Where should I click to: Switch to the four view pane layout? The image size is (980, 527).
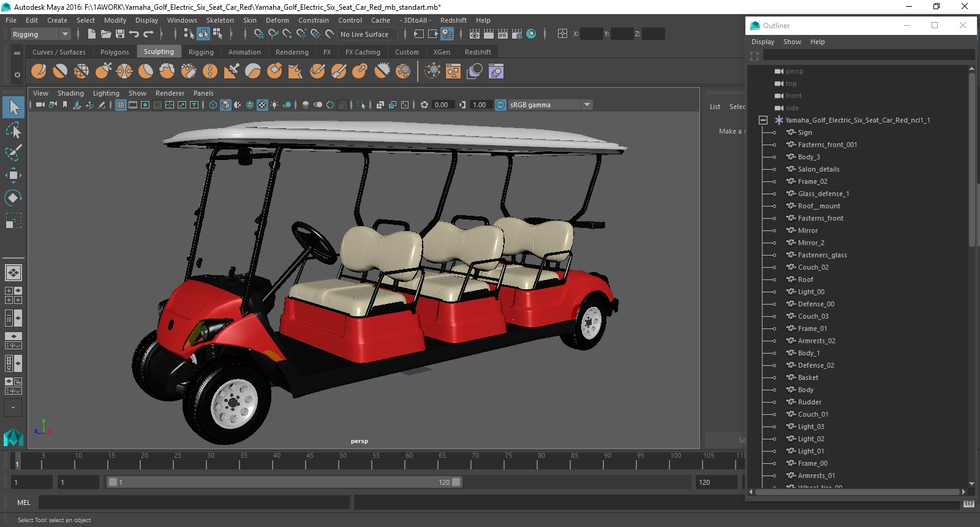coord(13,295)
